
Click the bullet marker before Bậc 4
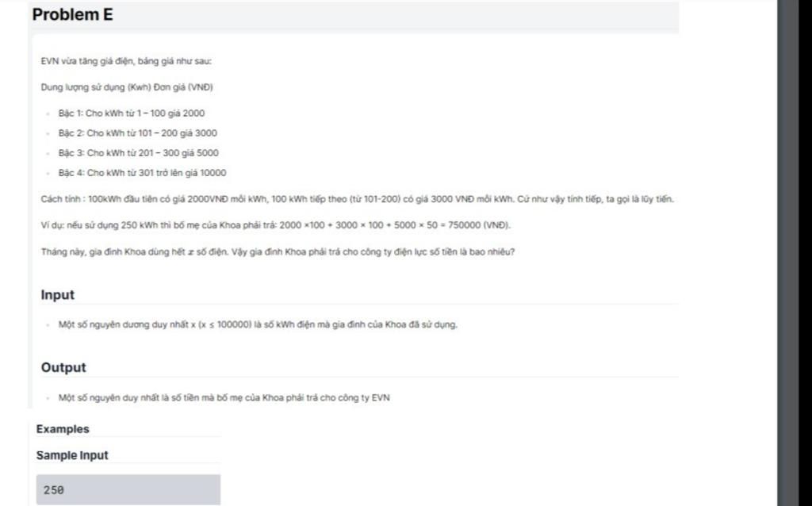(x=48, y=174)
